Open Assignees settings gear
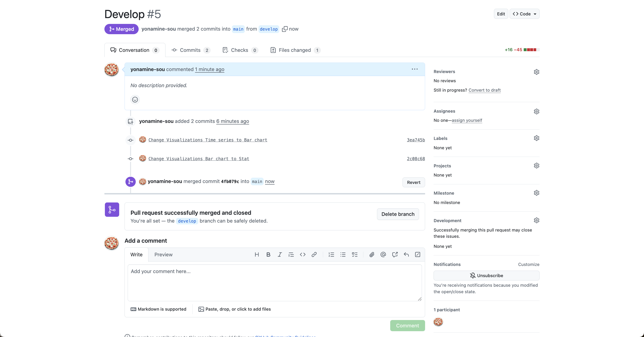Viewport: 644px width, 337px height. click(x=536, y=112)
